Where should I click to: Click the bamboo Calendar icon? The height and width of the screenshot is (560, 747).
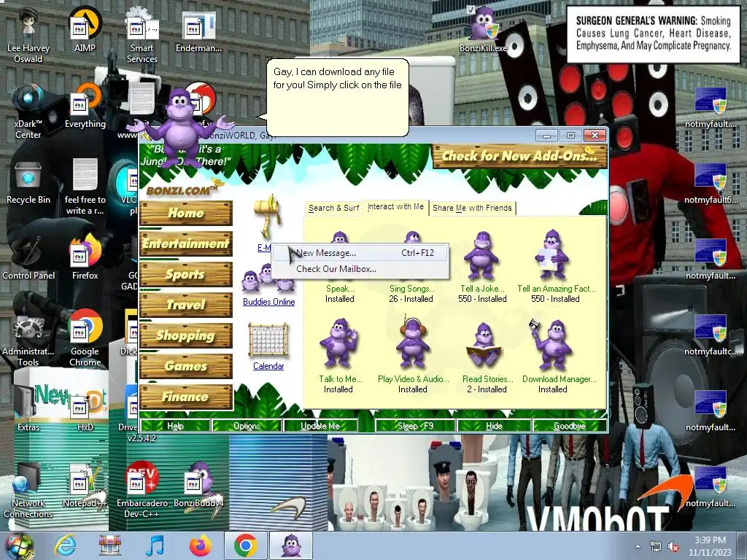coord(268,340)
